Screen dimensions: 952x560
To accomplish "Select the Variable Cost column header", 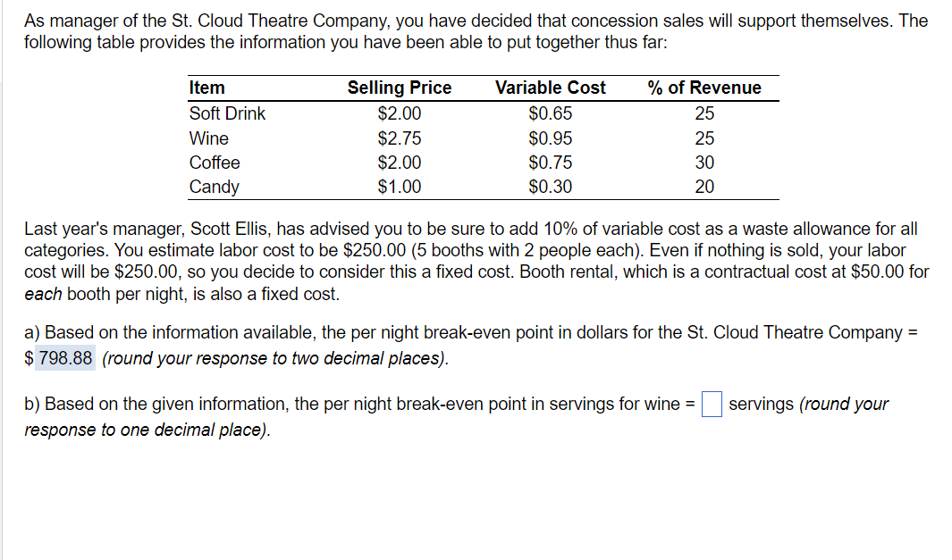I will pyautogui.click(x=551, y=88).
